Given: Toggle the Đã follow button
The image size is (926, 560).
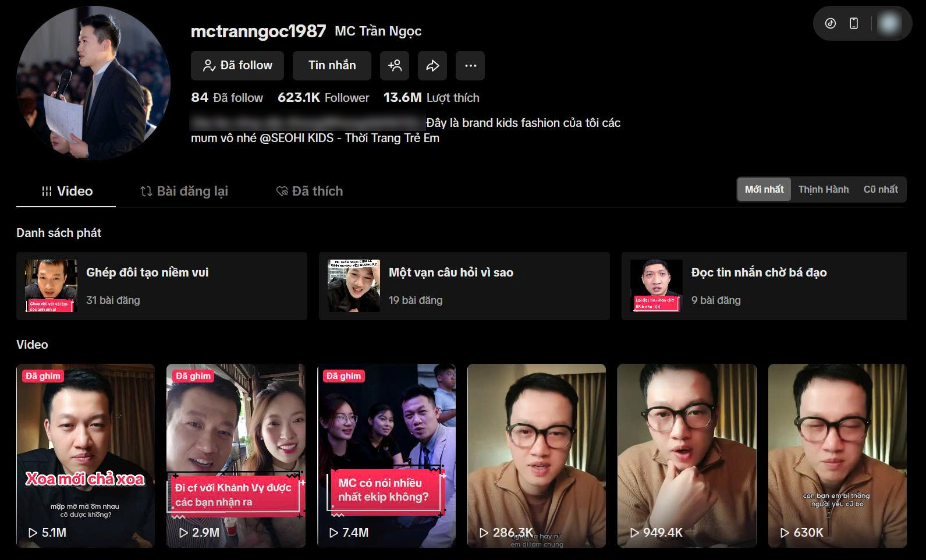Looking at the screenshot, I should point(237,66).
